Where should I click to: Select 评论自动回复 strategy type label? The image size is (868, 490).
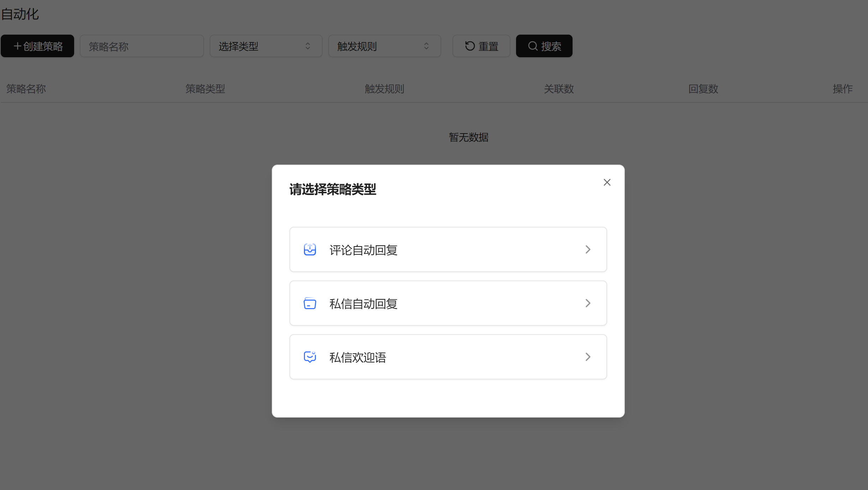click(364, 250)
